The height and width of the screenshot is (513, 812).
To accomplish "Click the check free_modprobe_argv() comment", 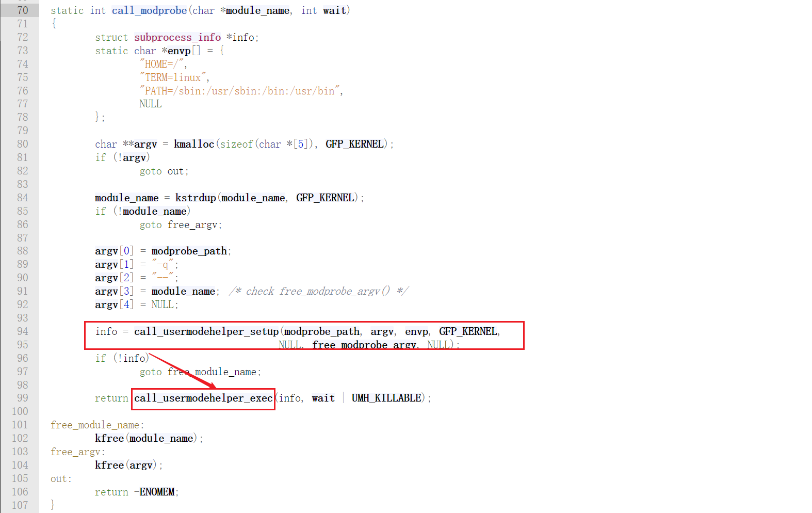I will (319, 291).
